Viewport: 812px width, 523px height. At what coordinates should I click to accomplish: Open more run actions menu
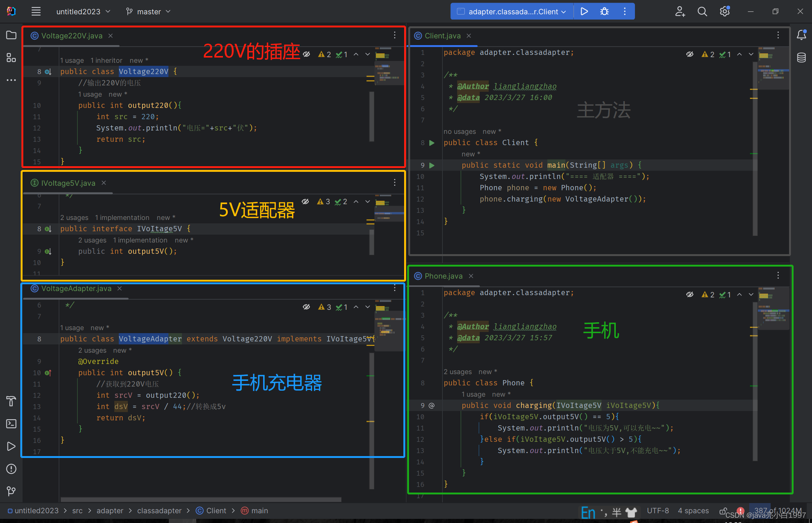[x=625, y=11]
